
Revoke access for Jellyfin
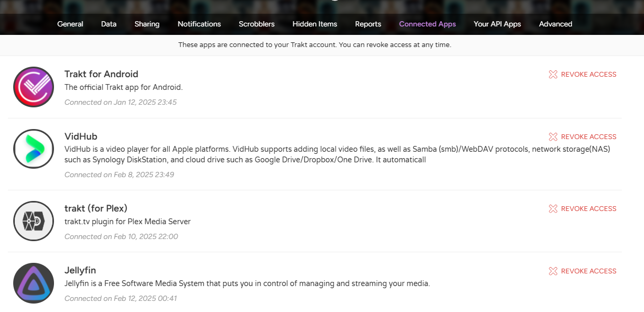click(x=588, y=271)
